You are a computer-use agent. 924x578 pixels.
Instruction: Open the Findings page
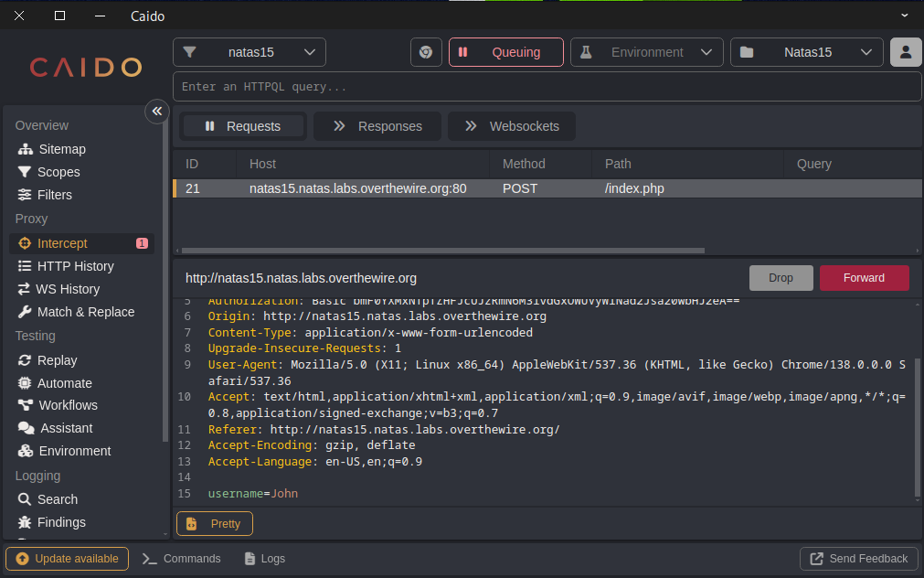[61, 522]
